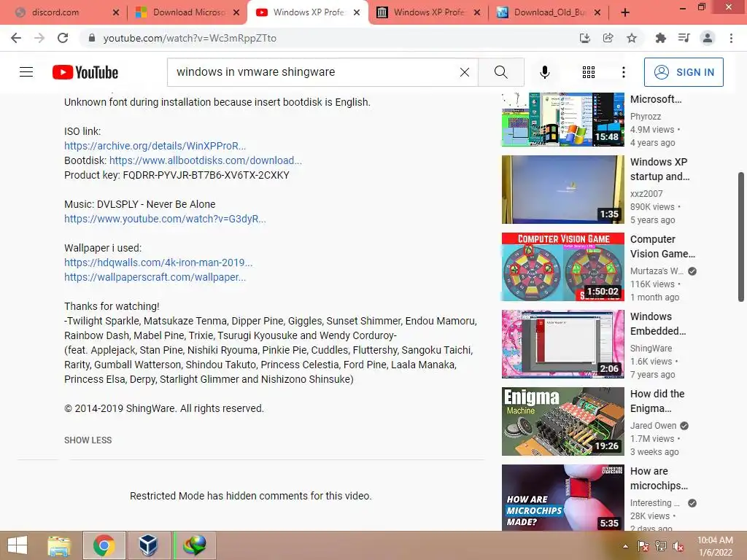This screenshot has height=560, width=747.
Task: Open Enigma Machine video thumbnail
Action: coord(562,421)
